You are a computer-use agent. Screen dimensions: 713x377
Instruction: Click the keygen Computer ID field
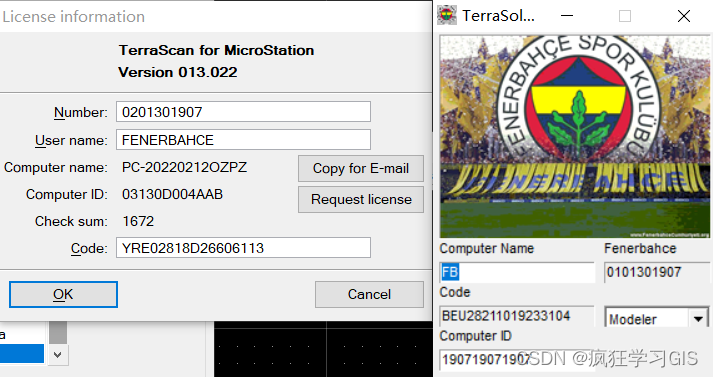[517, 359]
